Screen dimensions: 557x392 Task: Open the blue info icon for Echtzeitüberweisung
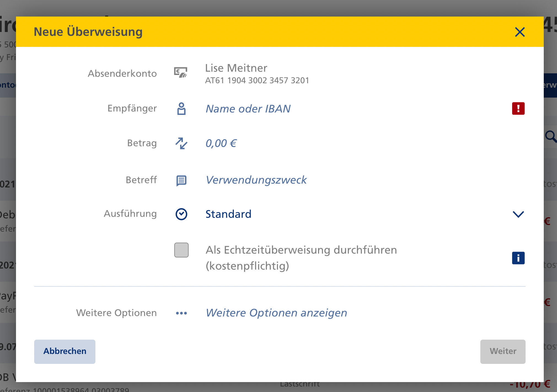(x=518, y=258)
